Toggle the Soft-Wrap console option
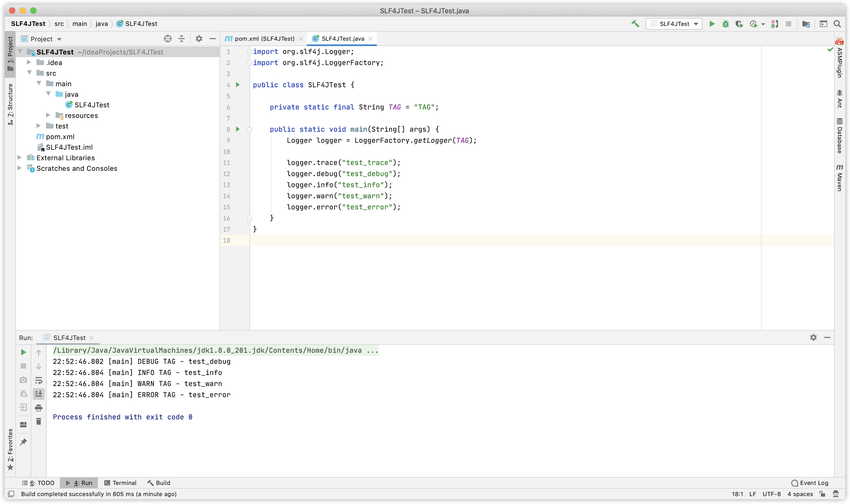This screenshot has height=504, width=850. click(39, 380)
